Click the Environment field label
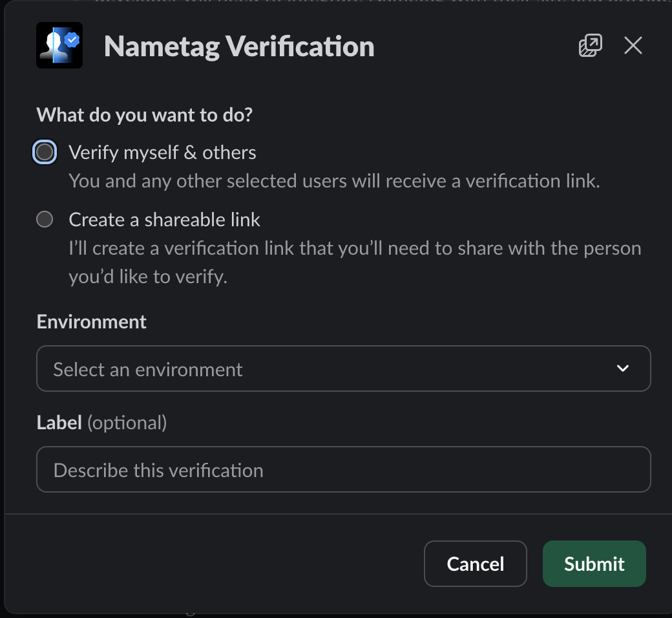This screenshot has width=672, height=618. click(92, 322)
